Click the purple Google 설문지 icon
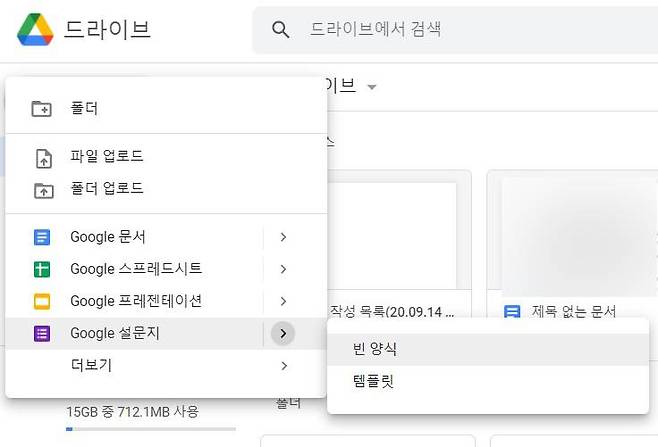The image size is (658, 447). [x=42, y=333]
